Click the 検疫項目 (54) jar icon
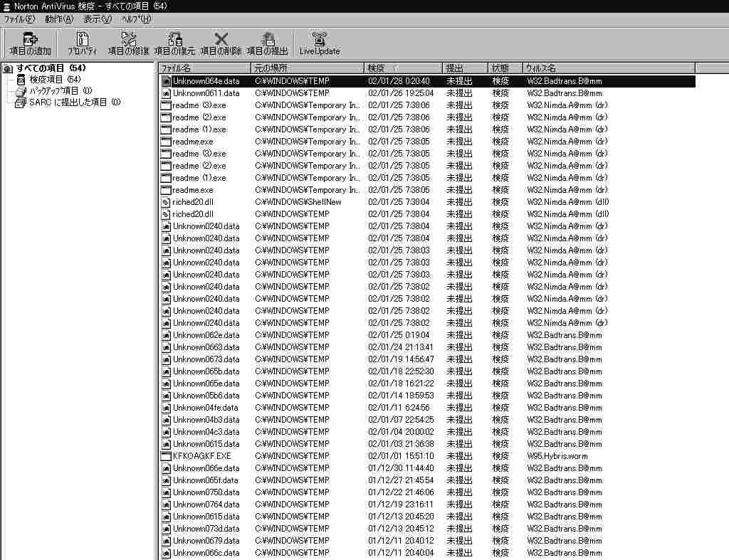The height and width of the screenshot is (560, 729). pyautogui.click(x=21, y=80)
